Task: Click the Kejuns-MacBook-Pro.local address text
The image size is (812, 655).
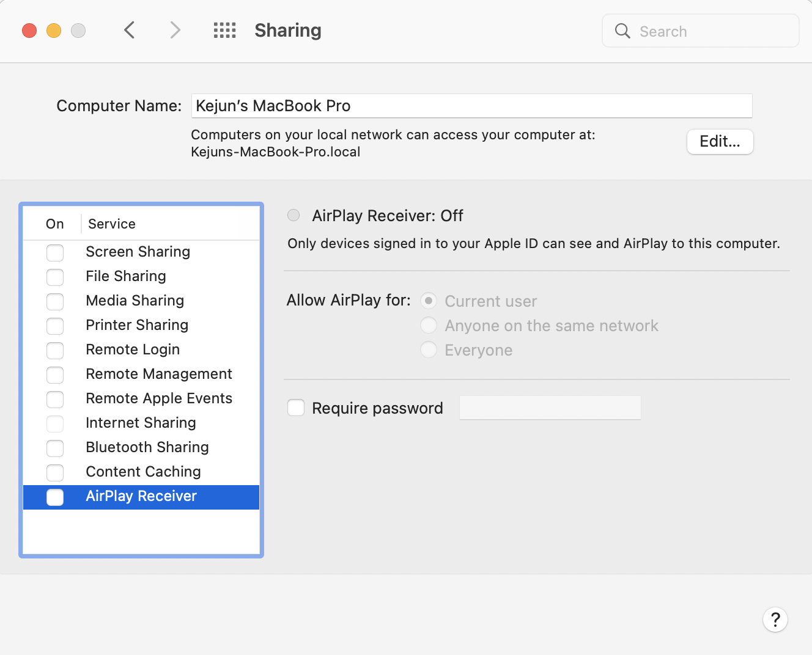Action: click(x=276, y=152)
